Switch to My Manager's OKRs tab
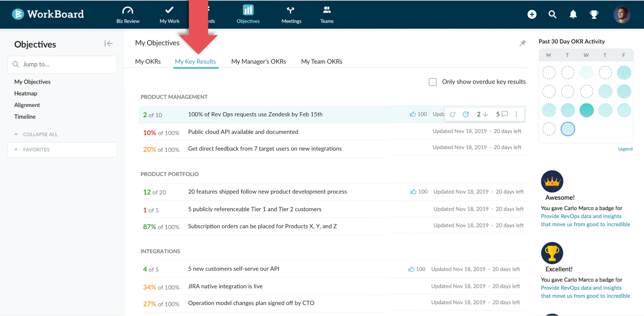 [x=259, y=61]
